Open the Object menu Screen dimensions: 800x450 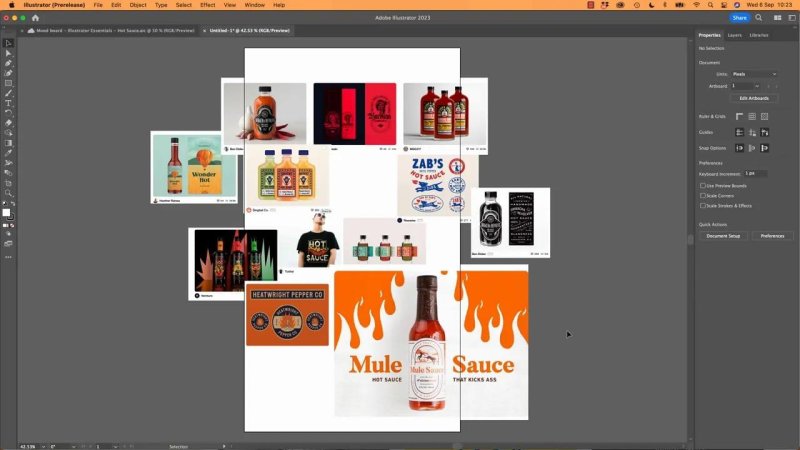(x=138, y=5)
